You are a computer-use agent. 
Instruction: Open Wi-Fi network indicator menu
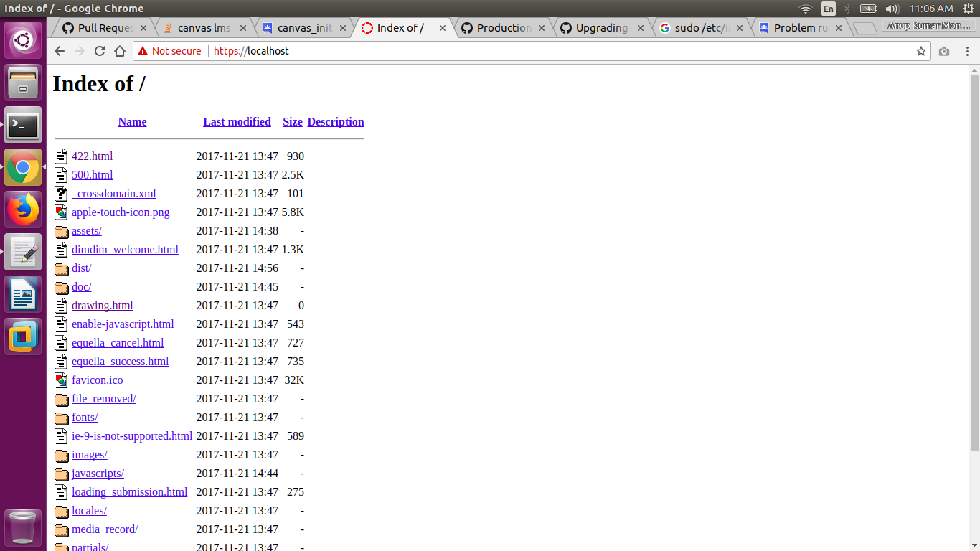tap(806, 9)
